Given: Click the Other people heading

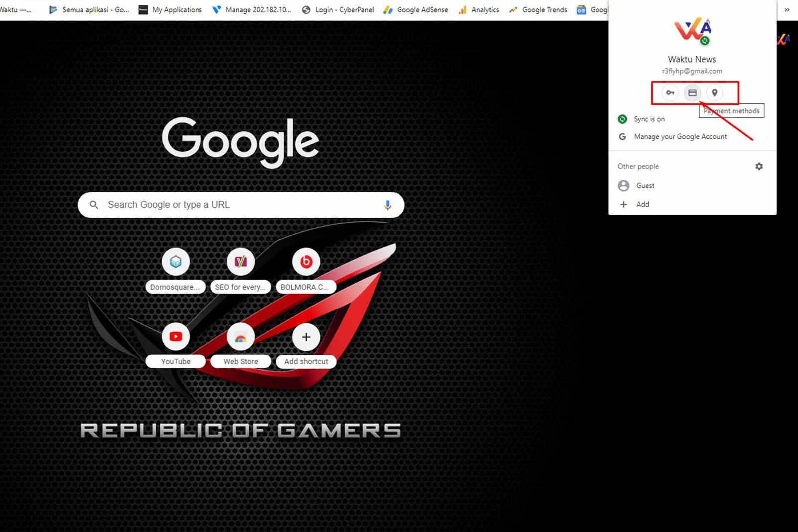Looking at the screenshot, I should 638,166.
